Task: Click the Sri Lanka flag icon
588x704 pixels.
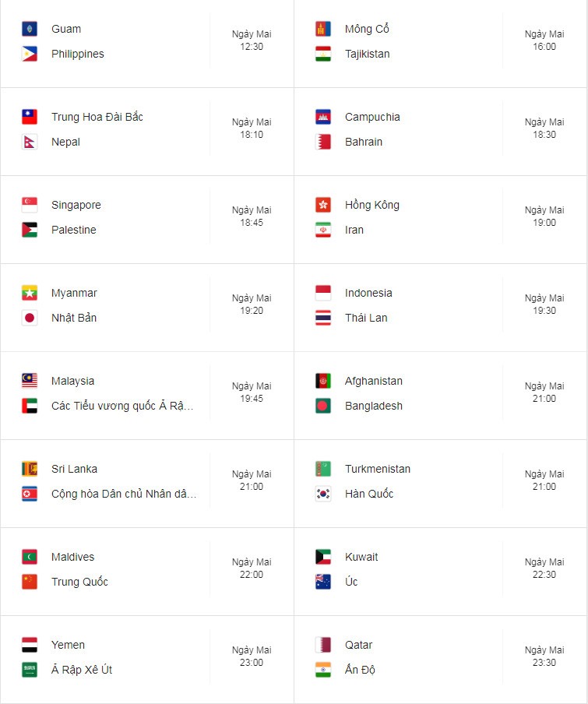Action: click(x=30, y=469)
